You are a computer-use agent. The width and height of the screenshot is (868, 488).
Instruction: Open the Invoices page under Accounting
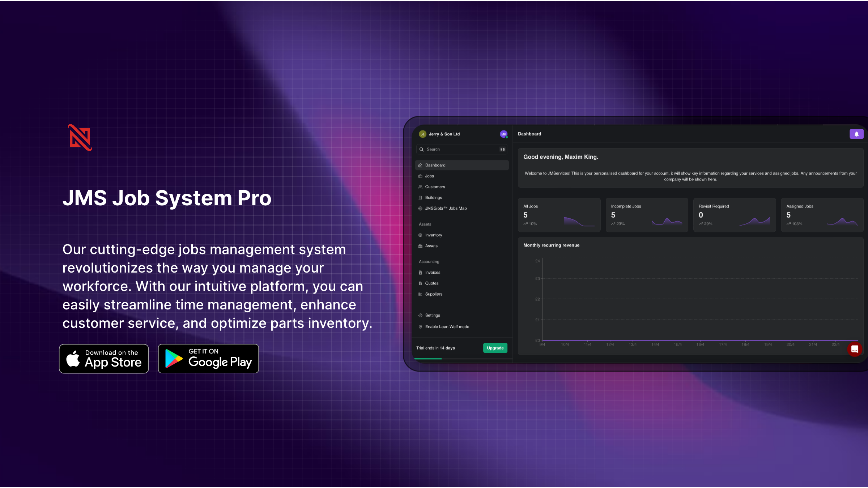(432, 272)
